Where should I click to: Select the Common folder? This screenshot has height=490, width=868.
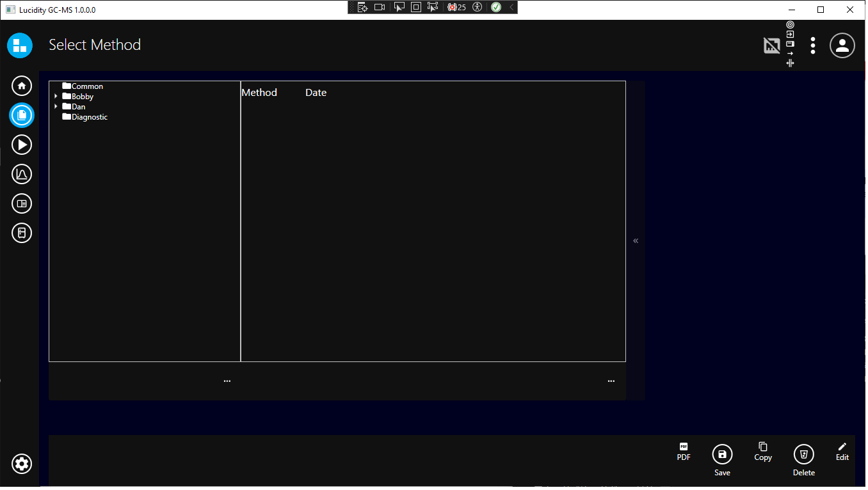pos(87,86)
